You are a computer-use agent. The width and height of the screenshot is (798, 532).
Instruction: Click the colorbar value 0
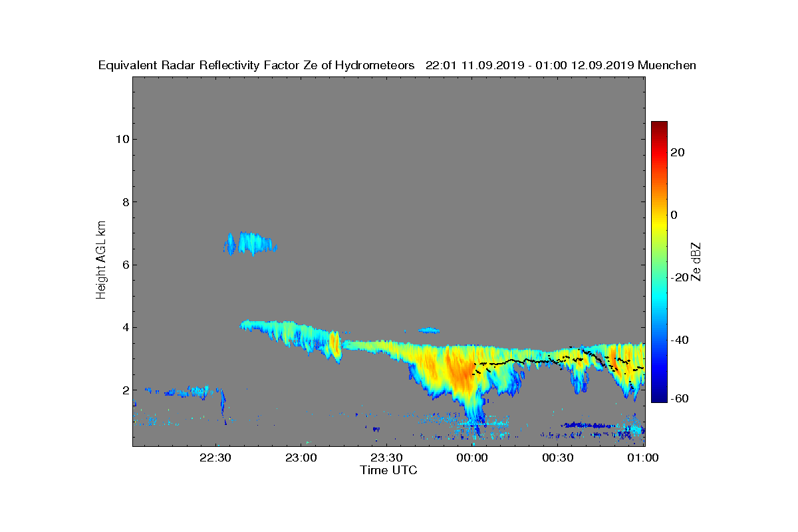click(x=675, y=215)
